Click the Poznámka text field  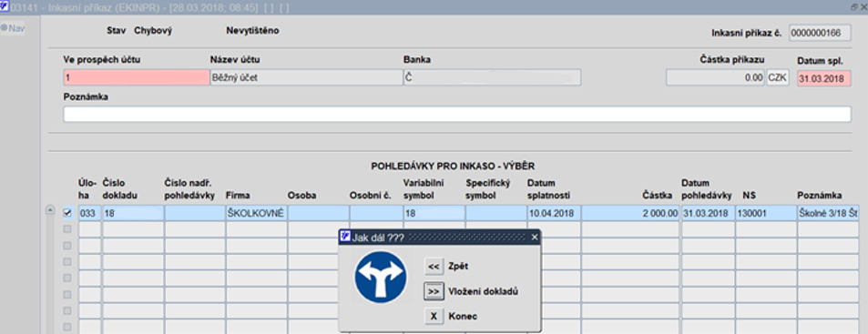[x=456, y=114]
